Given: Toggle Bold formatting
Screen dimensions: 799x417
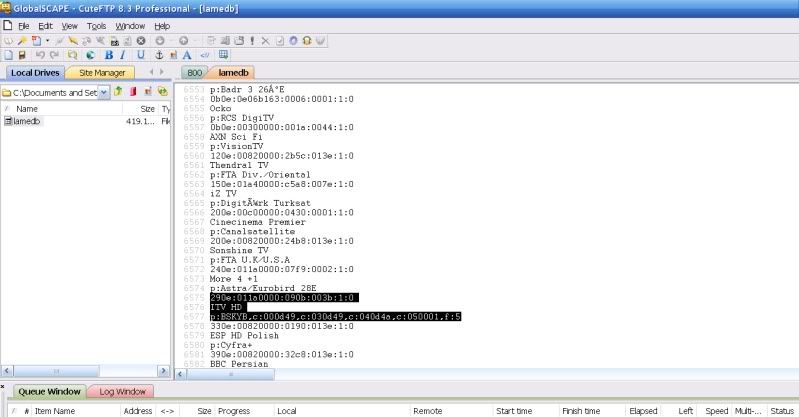Looking at the screenshot, I should [109, 55].
